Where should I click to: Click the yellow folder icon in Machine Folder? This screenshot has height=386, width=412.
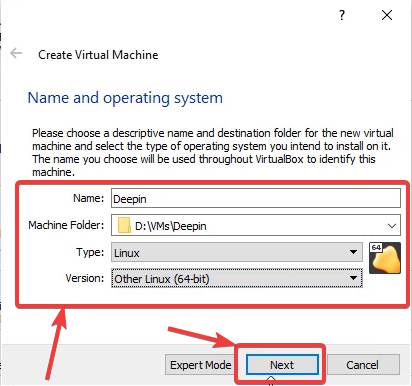tap(124, 226)
